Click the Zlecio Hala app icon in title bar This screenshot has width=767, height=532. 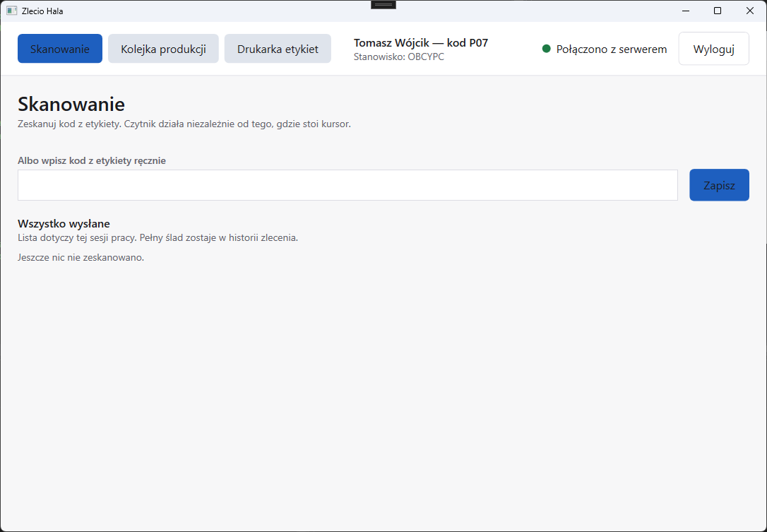[12, 11]
